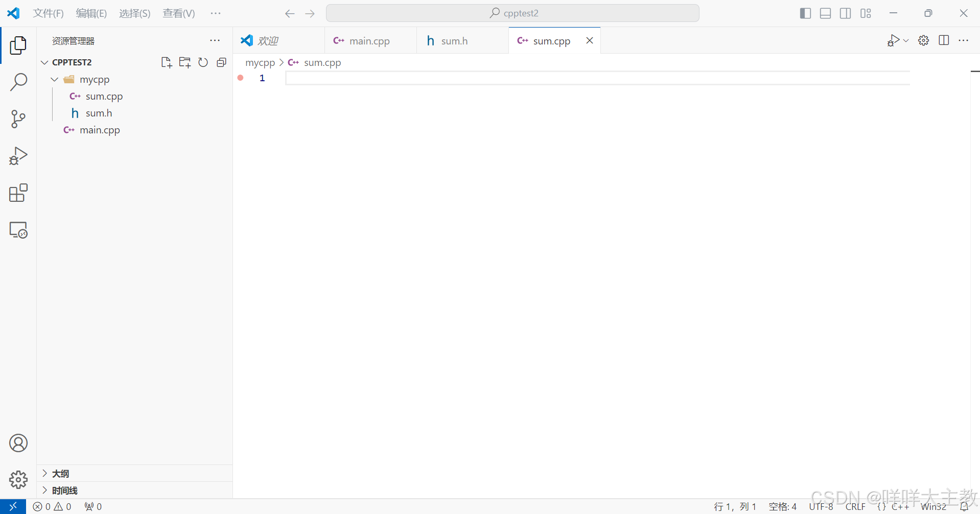Open the Remote Explorer view
This screenshot has width=980, height=514.
tap(18, 230)
